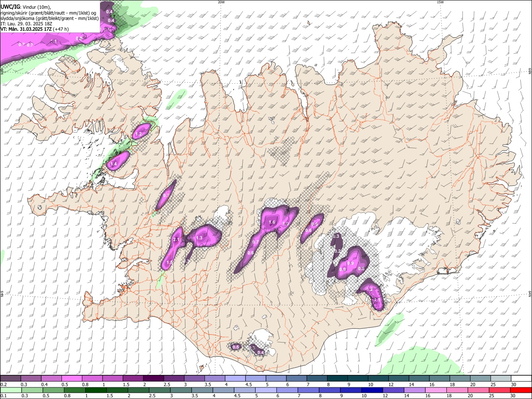This screenshot has height=399, width=532.
Task: Click the pale green lower-scale swatch above 0.1
Action: 10,390
